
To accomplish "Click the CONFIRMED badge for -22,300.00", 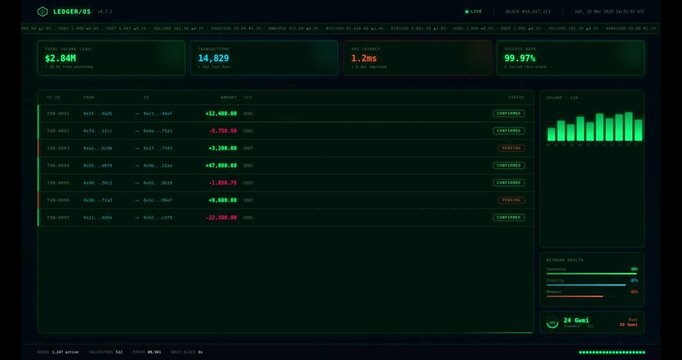I will [x=509, y=217].
